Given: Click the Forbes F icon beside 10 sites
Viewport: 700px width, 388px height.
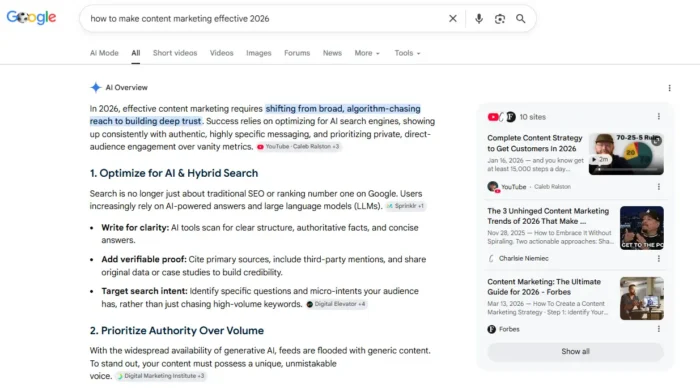Looking at the screenshot, I should coord(511,117).
